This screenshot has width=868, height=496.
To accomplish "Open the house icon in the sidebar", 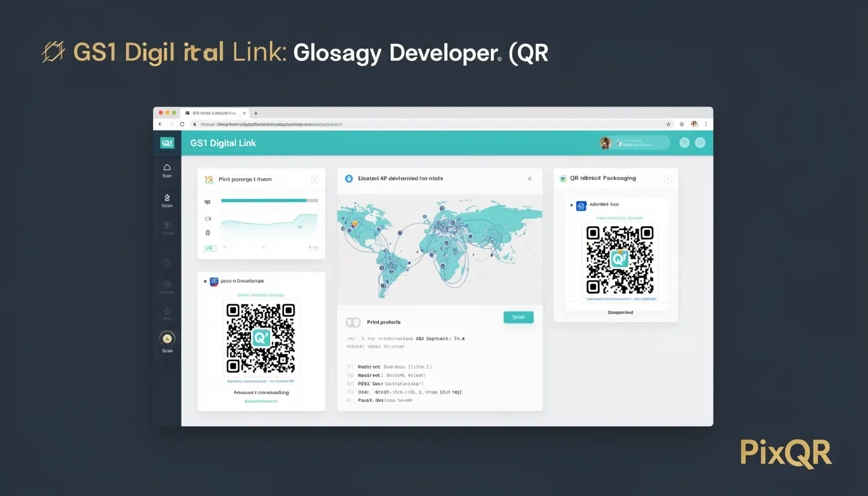I will coord(167,167).
